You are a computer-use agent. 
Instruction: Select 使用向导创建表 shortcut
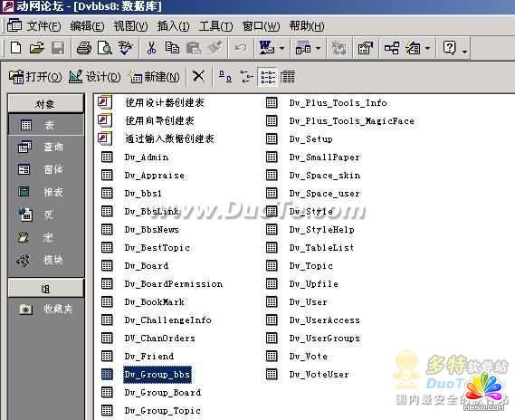coord(159,120)
